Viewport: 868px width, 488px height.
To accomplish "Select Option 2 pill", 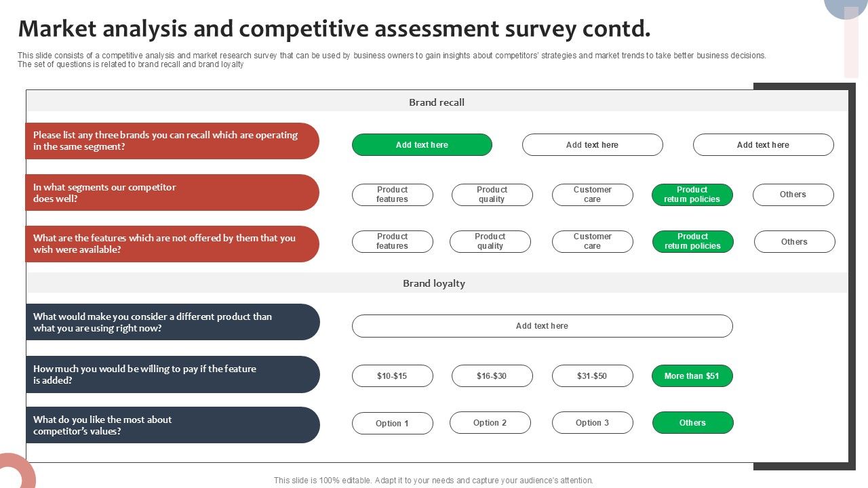I will 490,422.
